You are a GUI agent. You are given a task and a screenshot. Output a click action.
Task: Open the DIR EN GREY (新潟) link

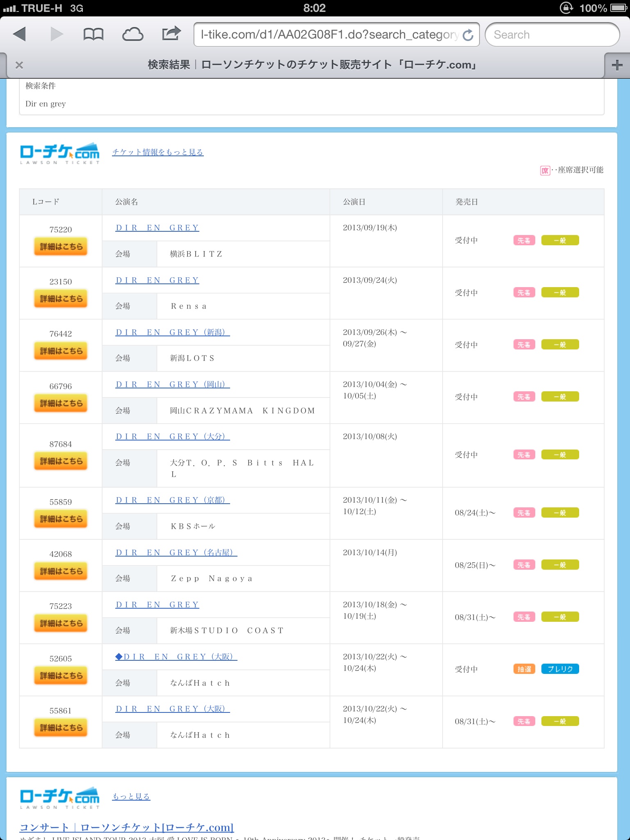pyautogui.click(x=173, y=332)
